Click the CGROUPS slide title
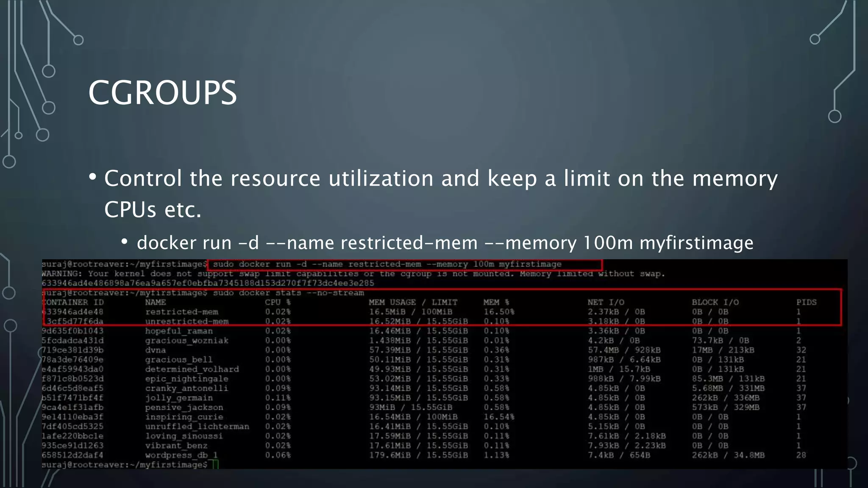 tap(162, 93)
